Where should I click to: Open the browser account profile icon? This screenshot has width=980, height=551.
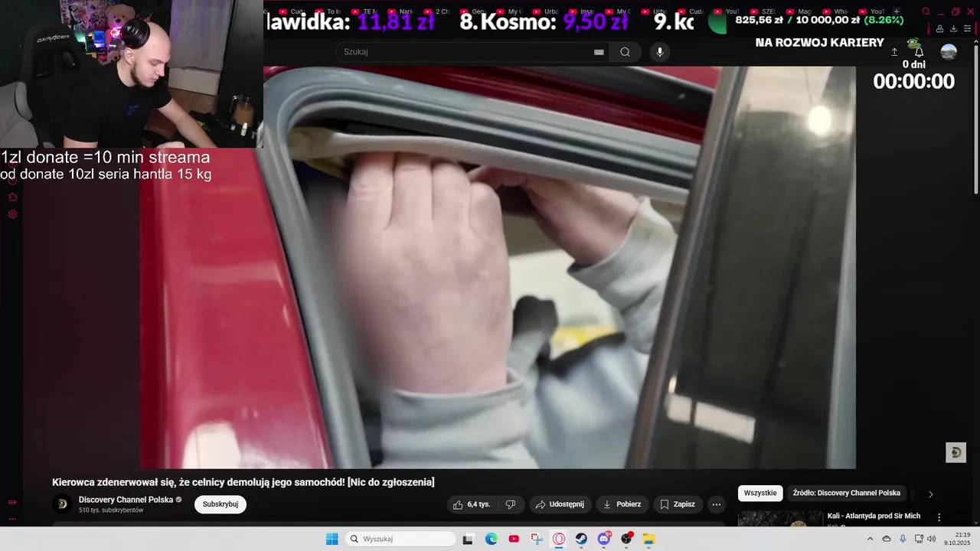tap(940, 29)
